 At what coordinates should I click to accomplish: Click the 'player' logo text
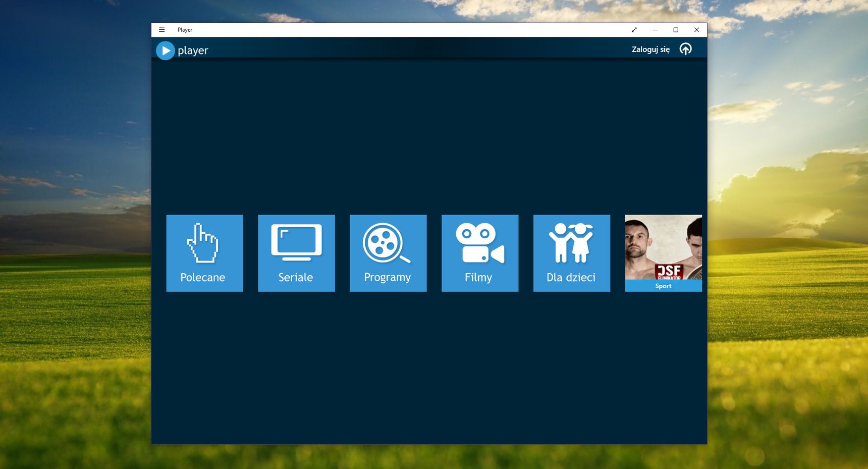point(193,50)
